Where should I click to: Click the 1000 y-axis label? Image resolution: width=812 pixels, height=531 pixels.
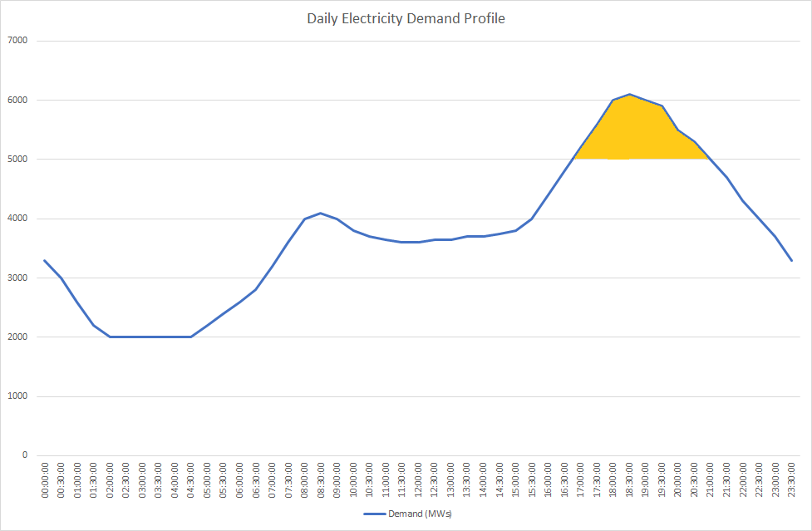tap(17, 396)
